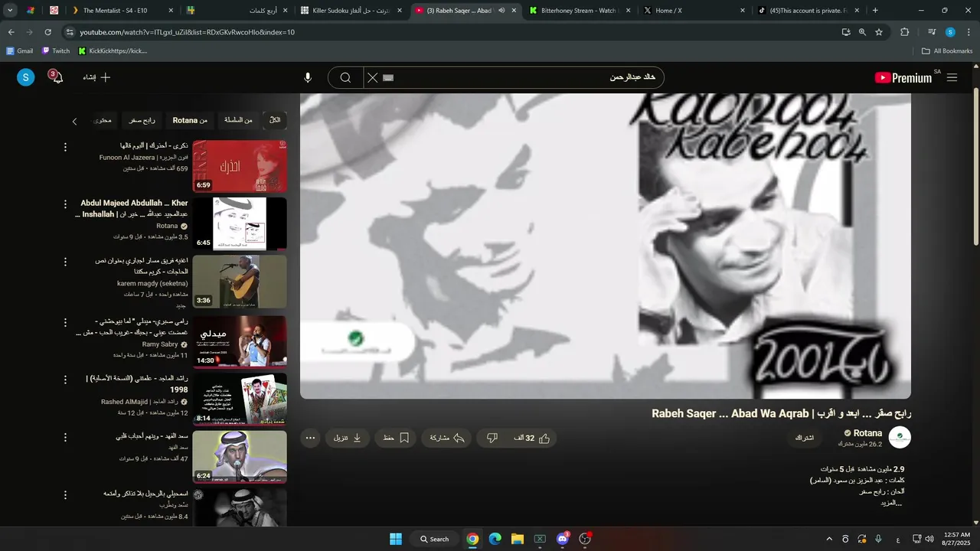Open the Rotana channel avatar
The height and width of the screenshot is (551, 980).
point(900,438)
